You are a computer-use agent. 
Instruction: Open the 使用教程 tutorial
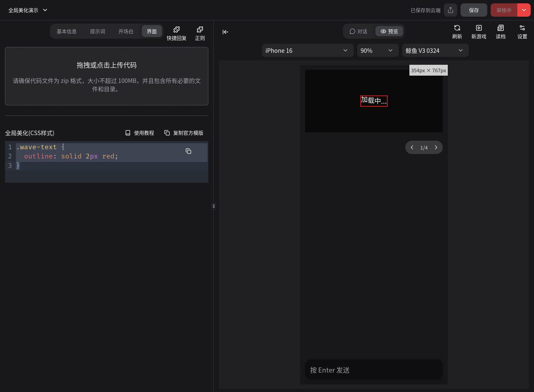[140, 133]
